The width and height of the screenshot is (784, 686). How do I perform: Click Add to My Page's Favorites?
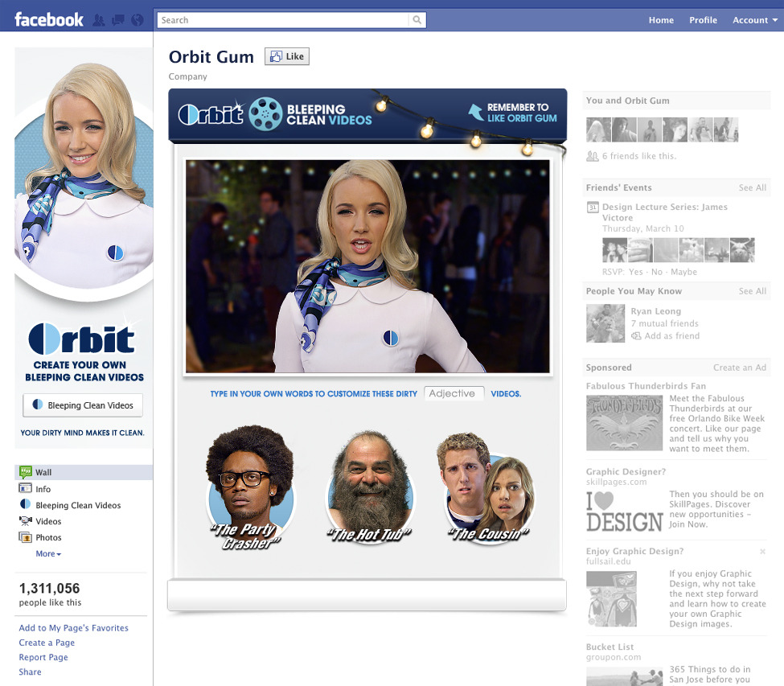click(73, 627)
